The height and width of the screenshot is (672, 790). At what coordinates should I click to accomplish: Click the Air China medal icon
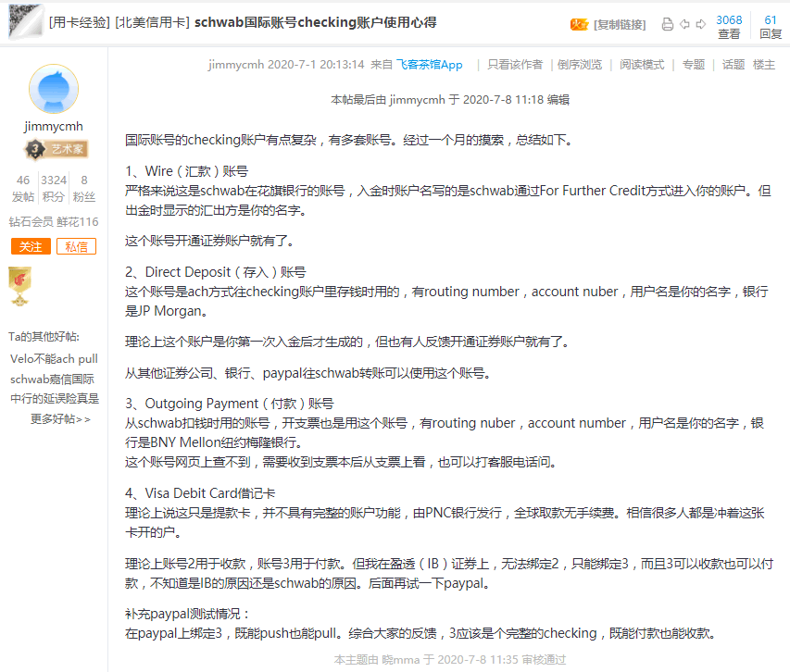click(19, 285)
